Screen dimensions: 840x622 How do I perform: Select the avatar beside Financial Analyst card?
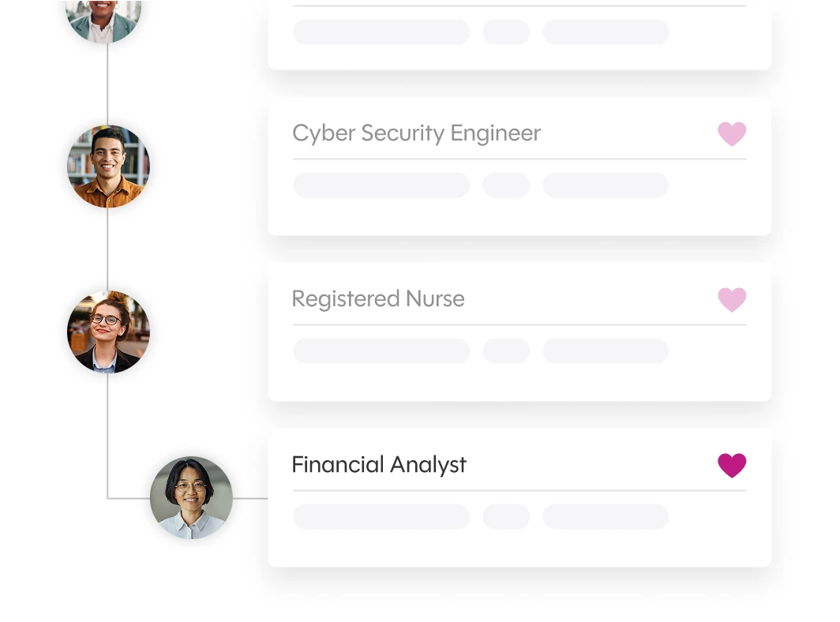click(x=191, y=497)
